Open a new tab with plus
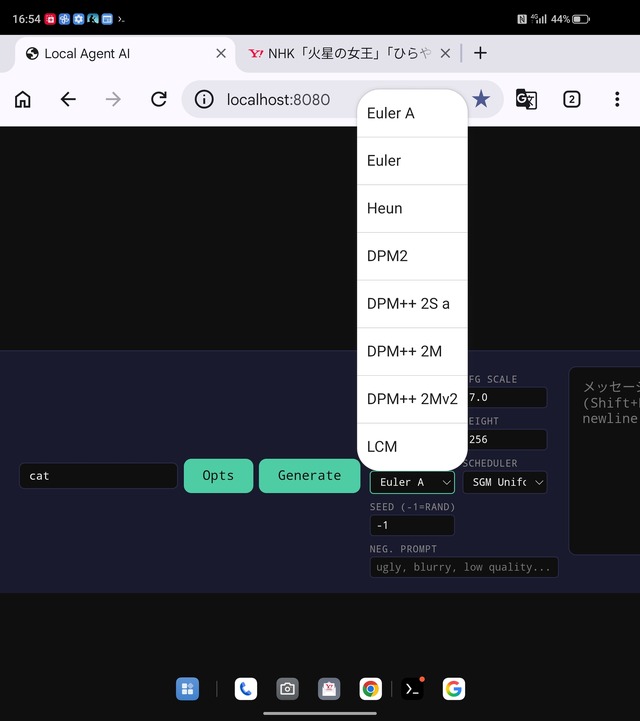Screen dimensions: 640x721 (x=480, y=53)
